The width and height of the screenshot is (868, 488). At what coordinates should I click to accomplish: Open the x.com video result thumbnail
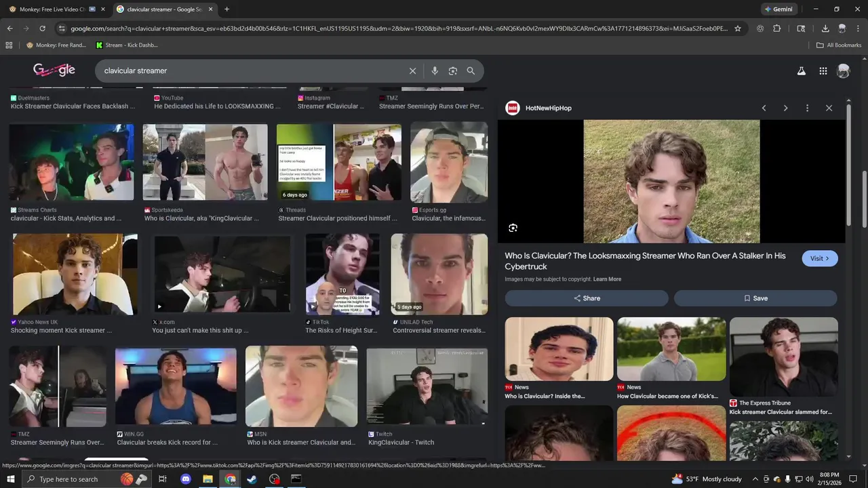[222, 274]
